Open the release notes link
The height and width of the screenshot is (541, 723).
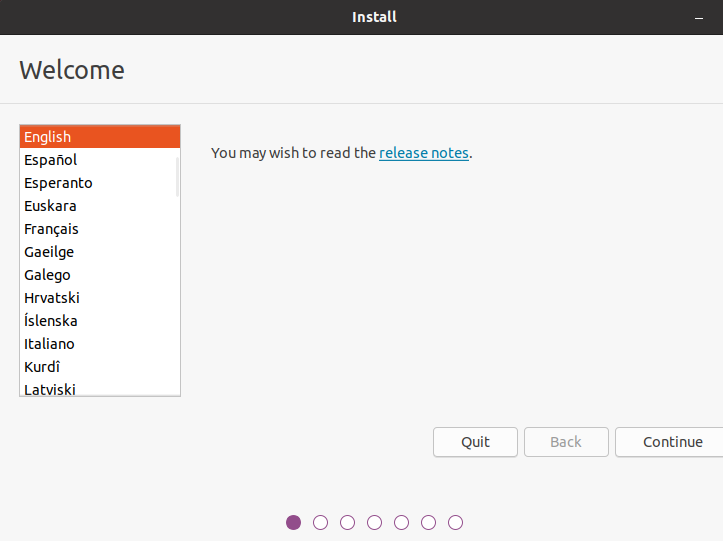point(423,153)
